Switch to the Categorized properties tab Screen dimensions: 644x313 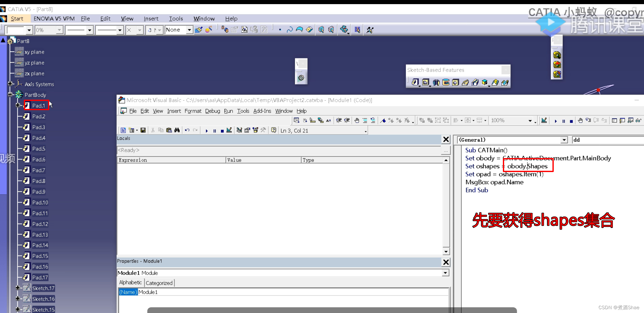[159, 283]
